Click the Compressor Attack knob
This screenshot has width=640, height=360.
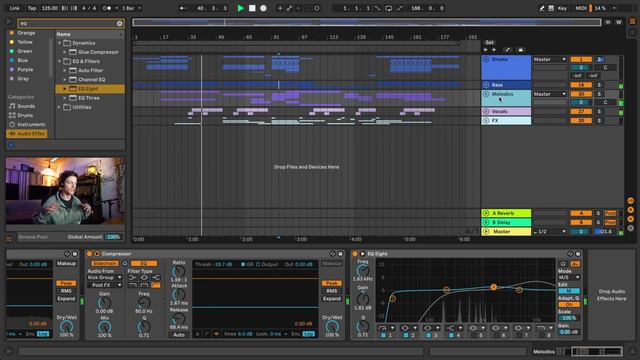click(178, 295)
